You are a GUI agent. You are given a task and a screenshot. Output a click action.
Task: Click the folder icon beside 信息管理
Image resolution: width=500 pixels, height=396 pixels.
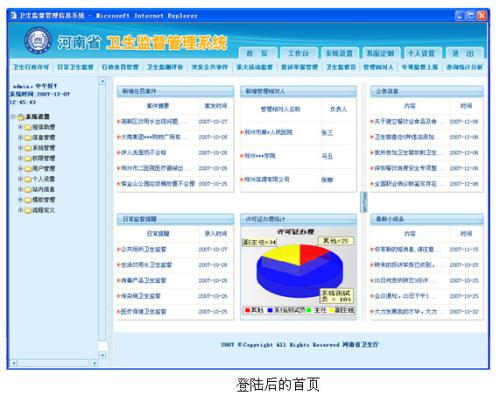(28, 138)
